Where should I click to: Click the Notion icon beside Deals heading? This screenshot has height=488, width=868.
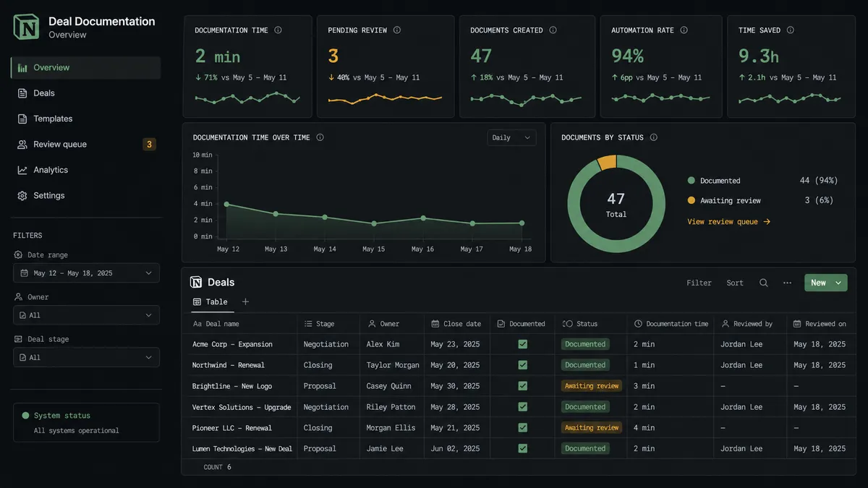point(195,282)
